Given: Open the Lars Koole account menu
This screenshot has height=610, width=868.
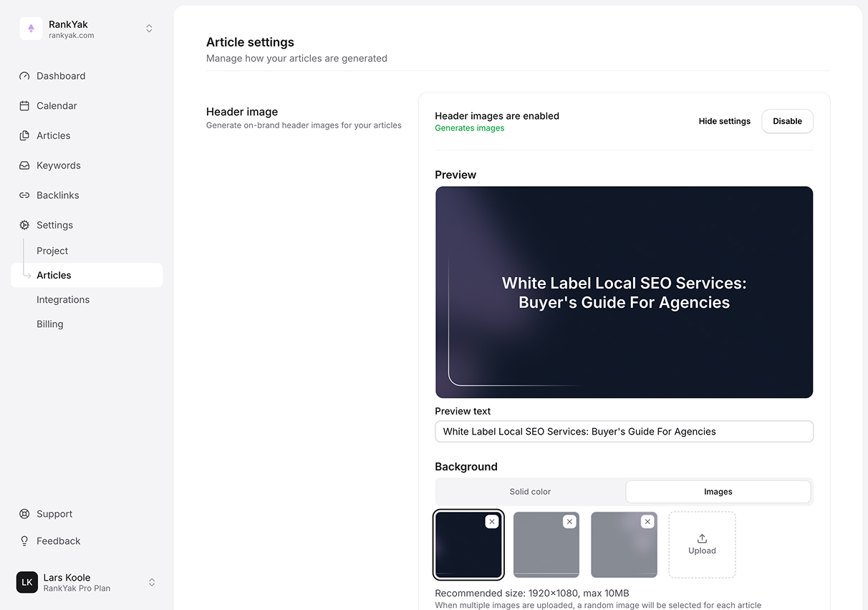Looking at the screenshot, I should point(151,583).
